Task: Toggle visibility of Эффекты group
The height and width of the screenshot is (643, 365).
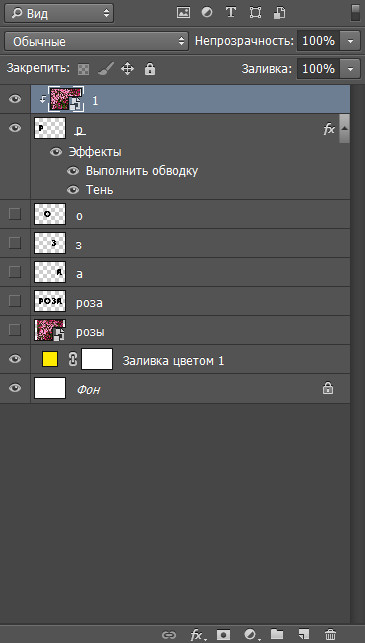Action: [x=56, y=152]
